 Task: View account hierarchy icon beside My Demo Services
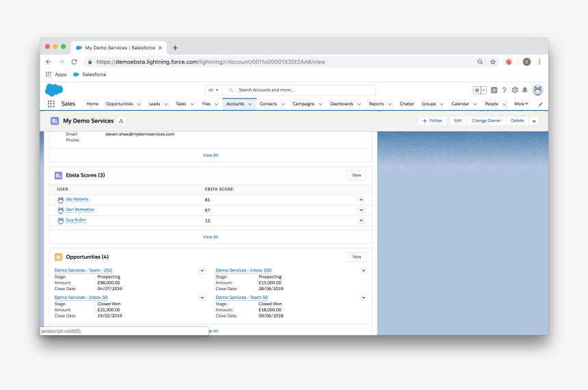122,120
